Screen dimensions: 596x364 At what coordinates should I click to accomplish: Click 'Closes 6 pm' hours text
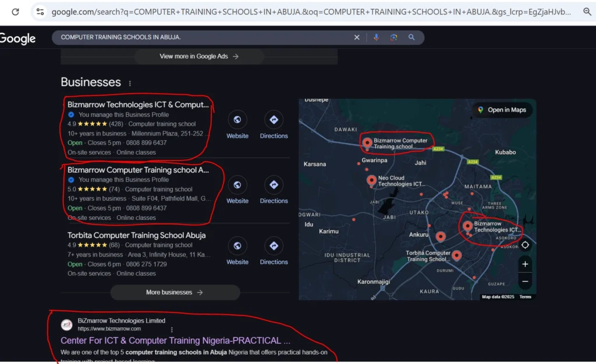104,264
